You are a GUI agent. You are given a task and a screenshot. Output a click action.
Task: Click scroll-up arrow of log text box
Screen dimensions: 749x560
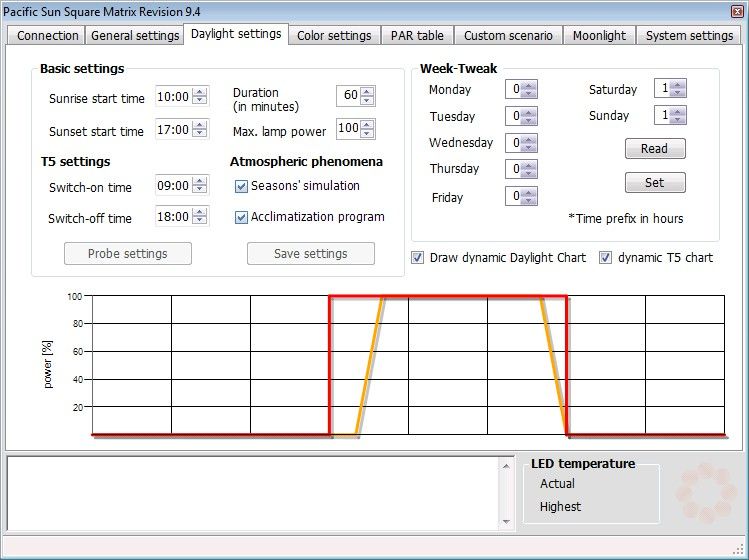pyautogui.click(x=506, y=465)
